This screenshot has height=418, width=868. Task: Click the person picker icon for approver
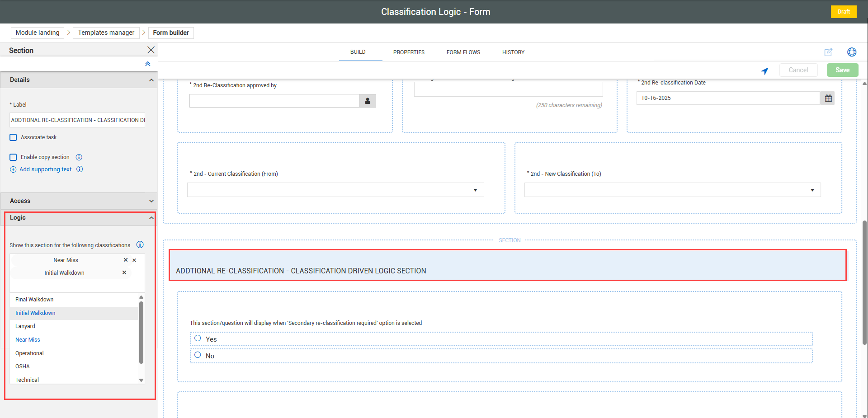point(367,101)
